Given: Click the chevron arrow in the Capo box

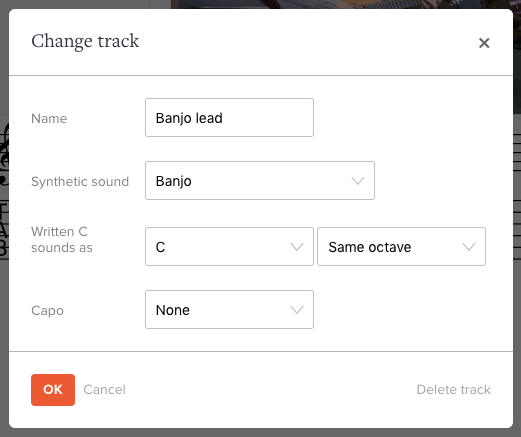Looking at the screenshot, I should point(297,310).
